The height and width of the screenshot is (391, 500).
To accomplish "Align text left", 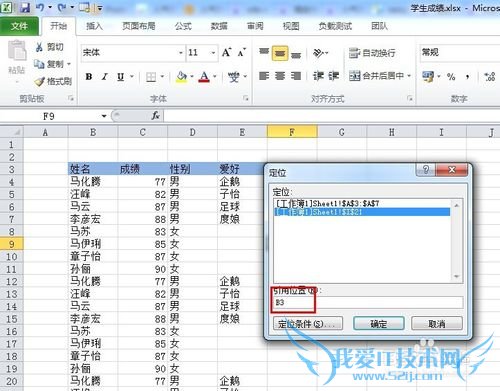I will (x=264, y=76).
